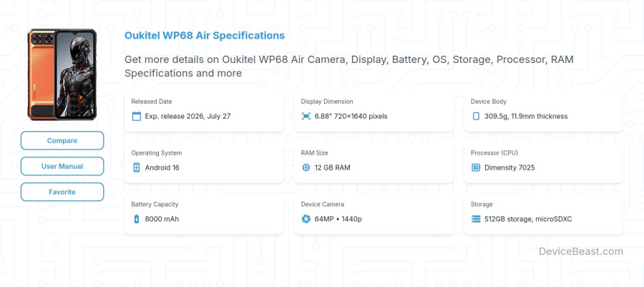Screen dimensions: 644x287
Task: Click the RAM chip icon
Action: pos(306,167)
